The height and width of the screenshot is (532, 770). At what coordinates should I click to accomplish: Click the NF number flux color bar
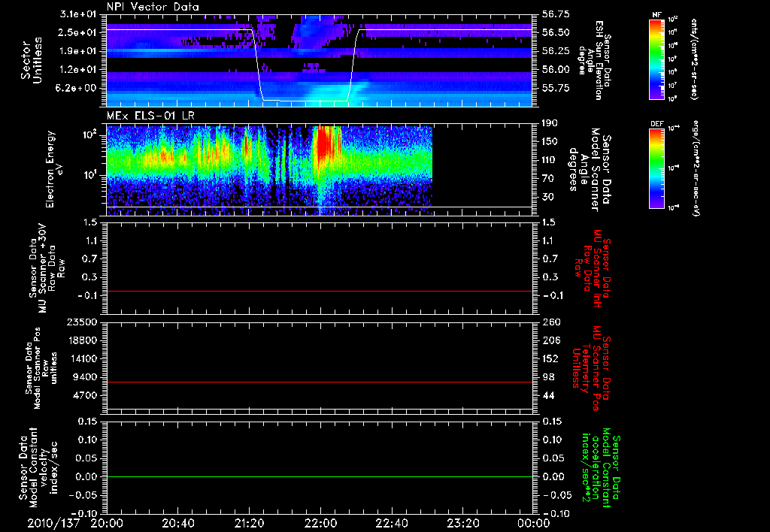point(656,59)
